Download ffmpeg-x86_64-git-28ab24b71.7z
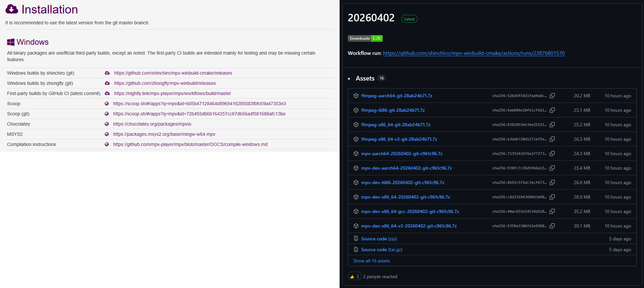Viewport: 644px width, 288px height. point(396,125)
